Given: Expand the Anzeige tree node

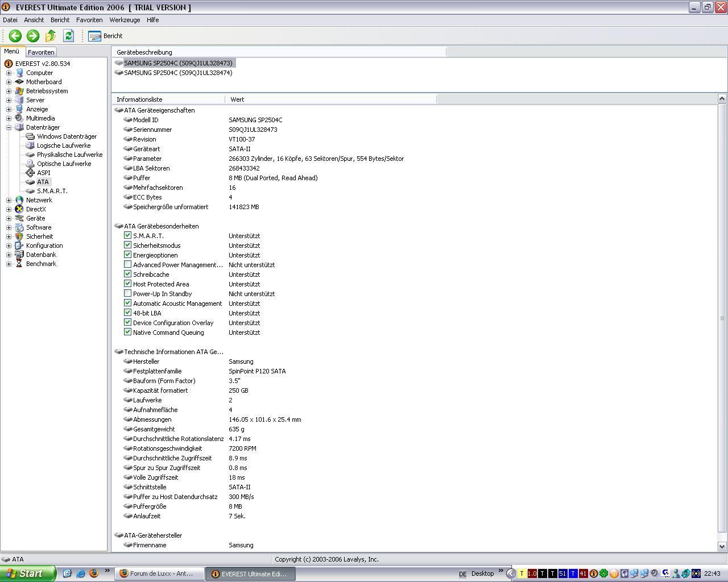Looking at the screenshot, I should (9, 109).
